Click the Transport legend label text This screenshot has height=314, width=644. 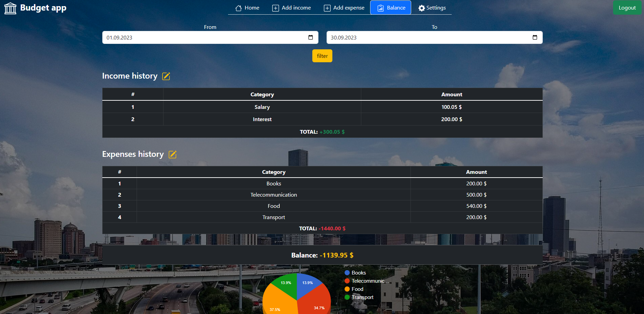pos(363,297)
